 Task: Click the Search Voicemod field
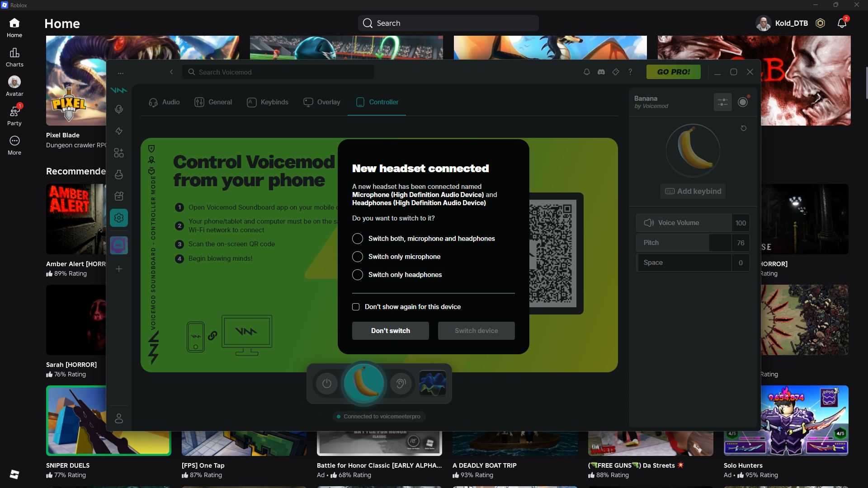pyautogui.click(x=278, y=72)
